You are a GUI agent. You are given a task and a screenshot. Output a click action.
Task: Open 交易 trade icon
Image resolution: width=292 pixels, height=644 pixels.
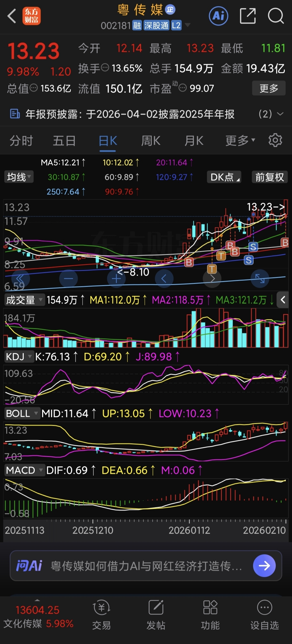(x=102, y=615)
